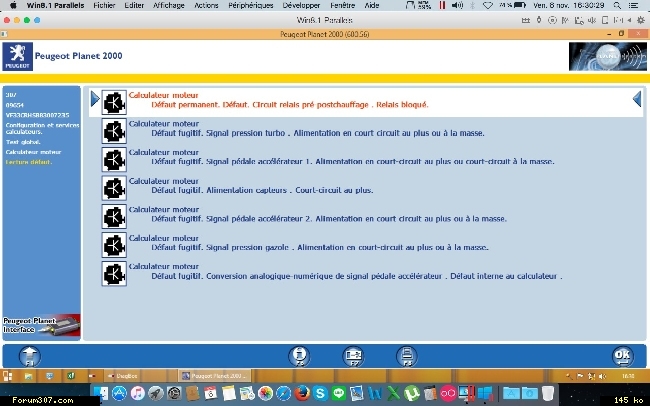Click the engine icon for the turbo pressure fault

click(114, 131)
